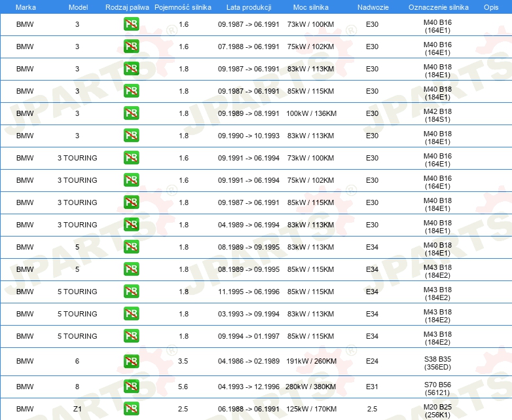Click fuel icon in 11.1995 -> 06.1996 row

coord(131,291)
